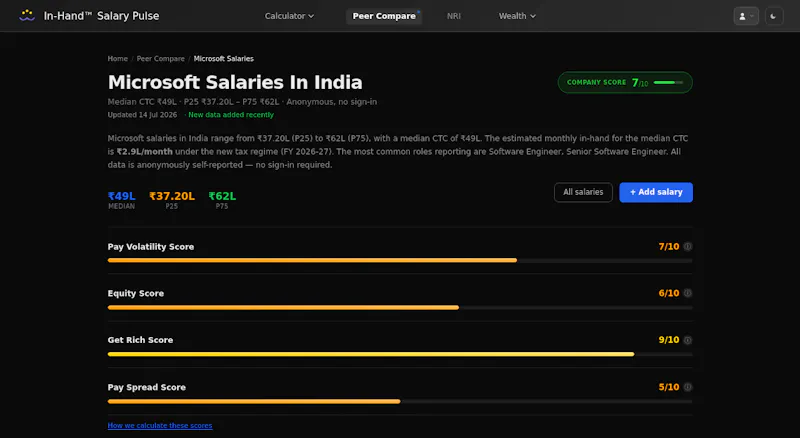Click Microsoft Salaries breadcrumb text
The image size is (800, 438).
(223, 59)
